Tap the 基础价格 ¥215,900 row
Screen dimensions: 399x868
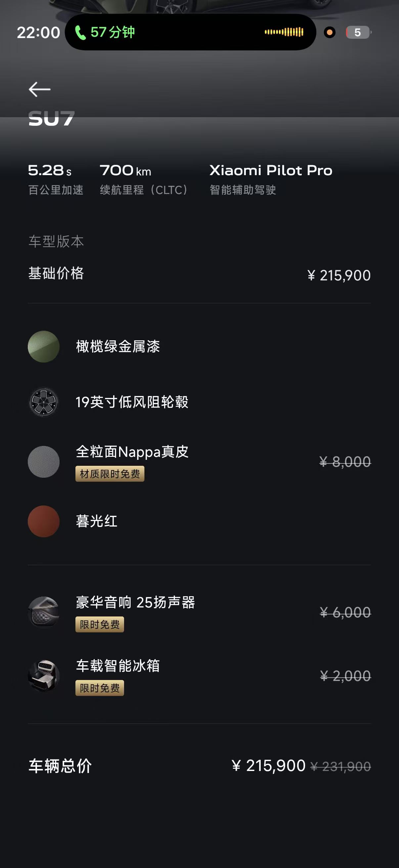point(199,274)
